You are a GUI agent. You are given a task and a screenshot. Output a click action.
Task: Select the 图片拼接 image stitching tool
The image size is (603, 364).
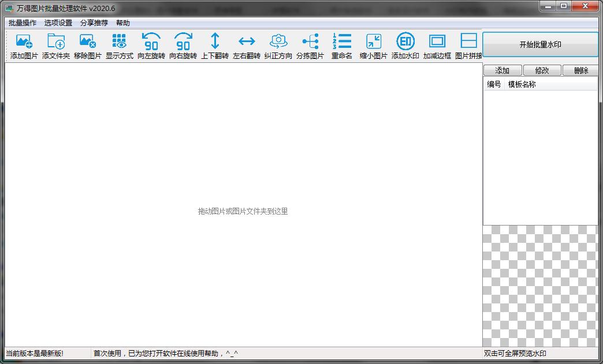(468, 46)
